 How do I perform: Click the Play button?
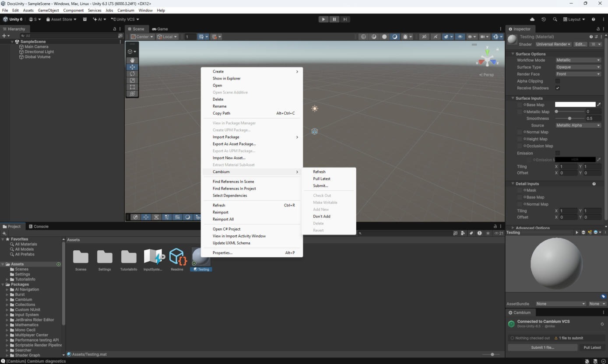point(323,19)
